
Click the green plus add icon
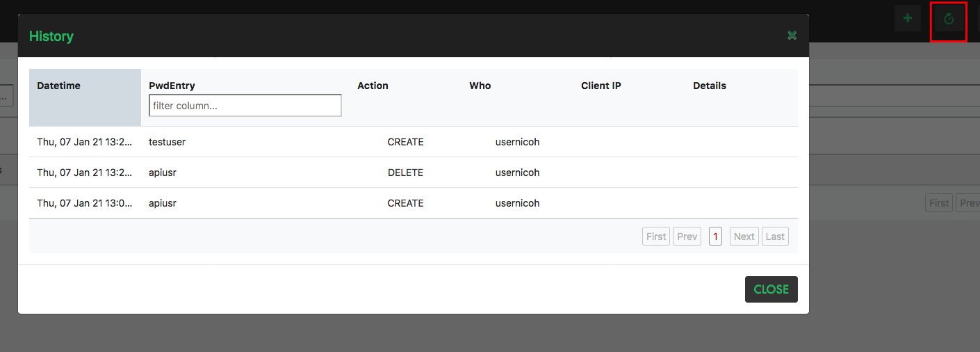[x=907, y=18]
